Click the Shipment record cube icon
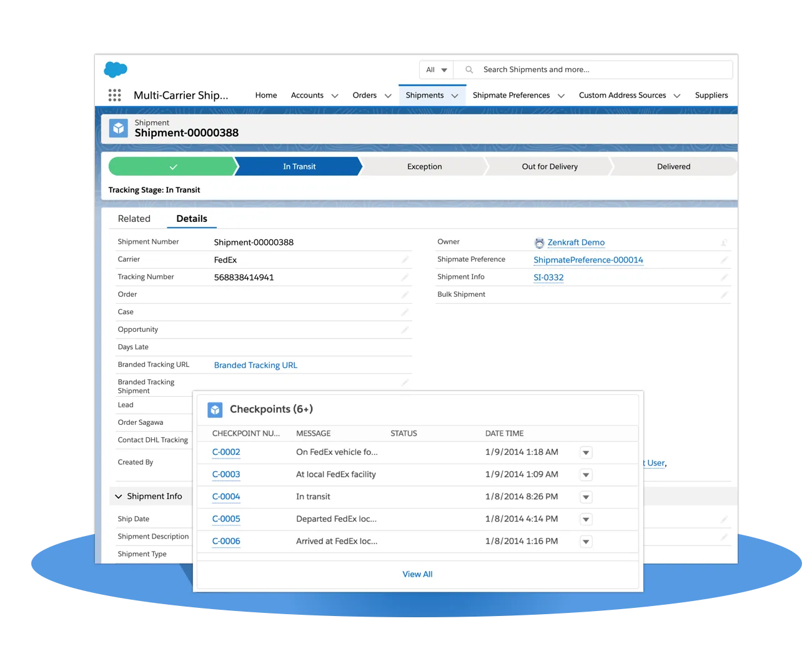The width and height of the screenshot is (812, 656). point(119,128)
